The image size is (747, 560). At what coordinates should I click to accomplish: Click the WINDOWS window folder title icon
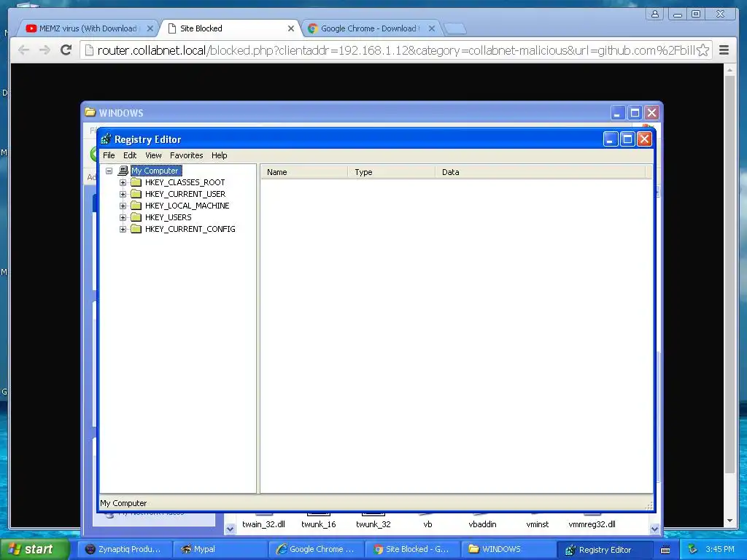(90, 112)
